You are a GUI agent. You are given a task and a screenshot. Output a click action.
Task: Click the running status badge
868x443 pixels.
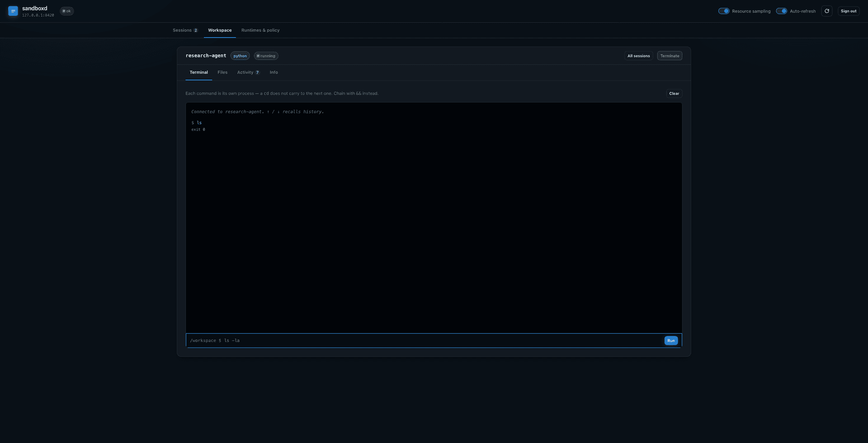(x=266, y=56)
